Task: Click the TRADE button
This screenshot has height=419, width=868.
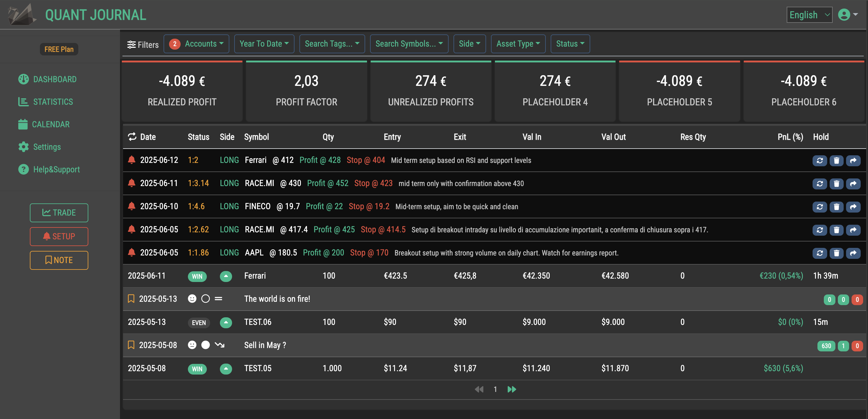Action: tap(59, 213)
